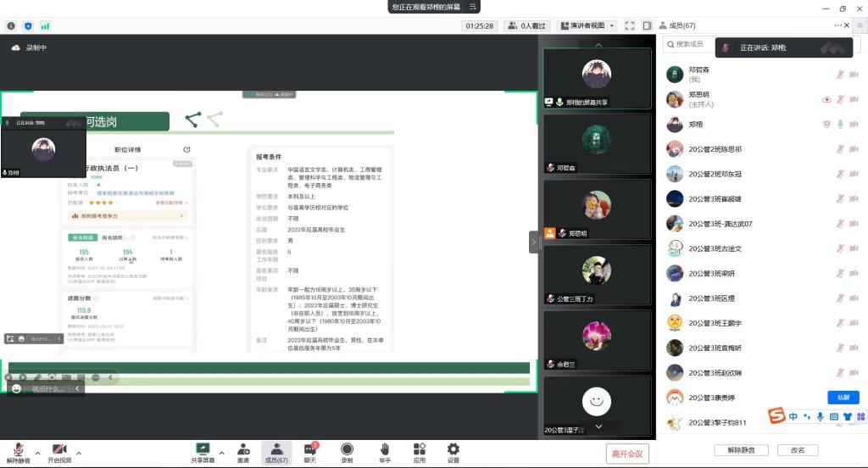Viewport: 868px width, 468px height.
Task: Click the blue 私聊 private chat button
Action: point(843,397)
